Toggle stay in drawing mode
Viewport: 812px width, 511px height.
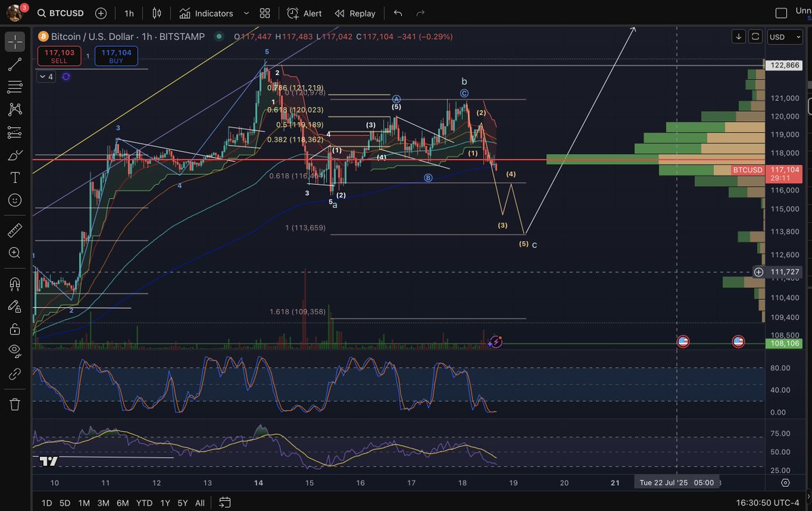15,306
